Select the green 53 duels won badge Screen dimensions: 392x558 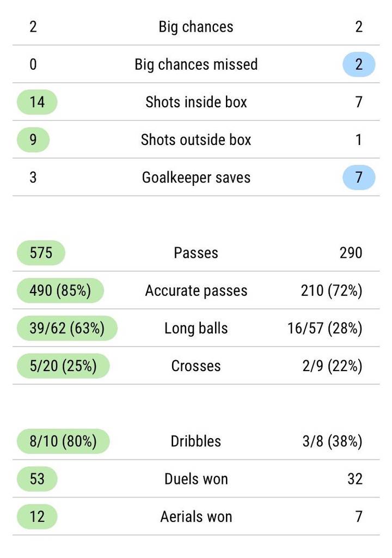click(37, 479)
